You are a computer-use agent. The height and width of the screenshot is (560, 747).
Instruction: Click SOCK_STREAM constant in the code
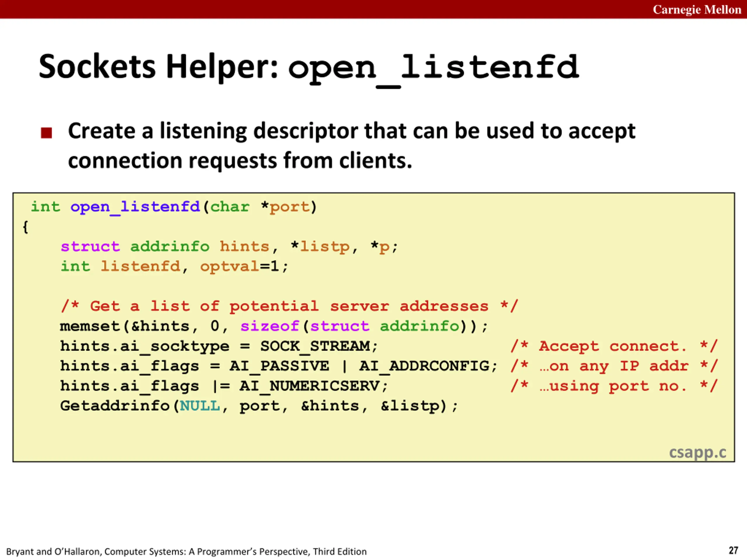(315, 346)
